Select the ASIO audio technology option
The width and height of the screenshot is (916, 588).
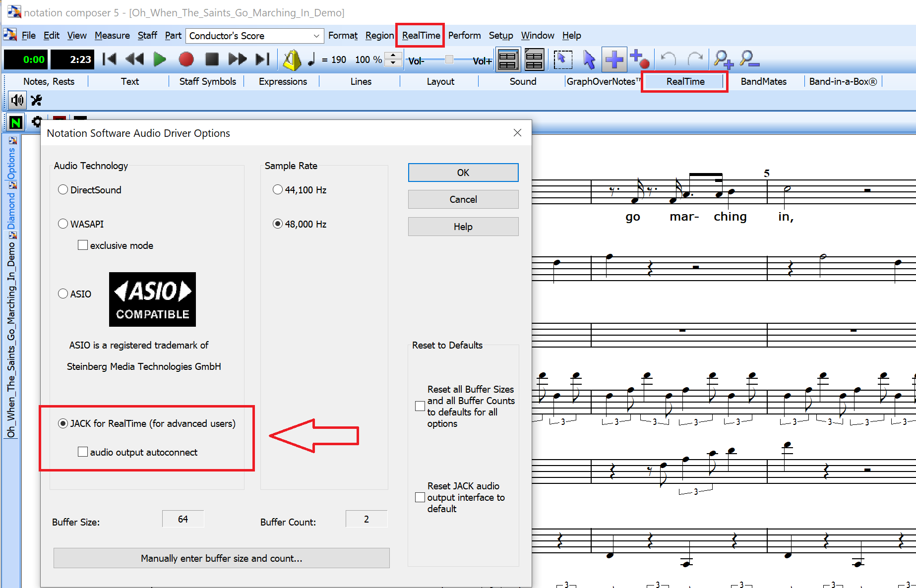[63, 294]
